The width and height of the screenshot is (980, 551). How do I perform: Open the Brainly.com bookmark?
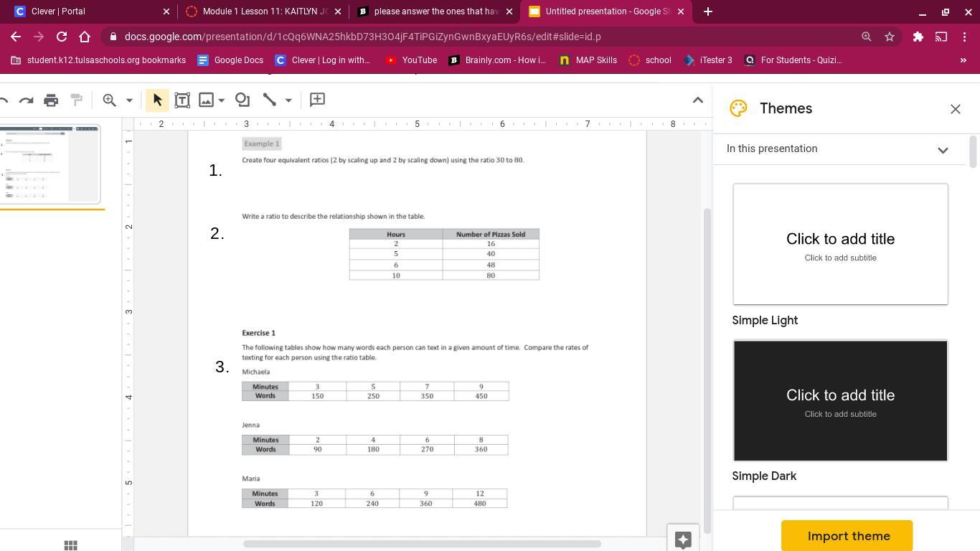point(497,60)
